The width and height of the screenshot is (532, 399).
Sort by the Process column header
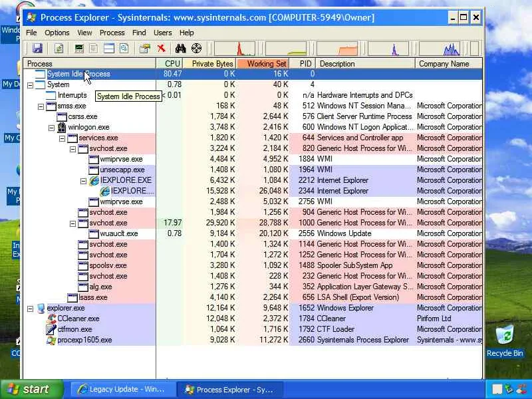(x=90, y=64)
